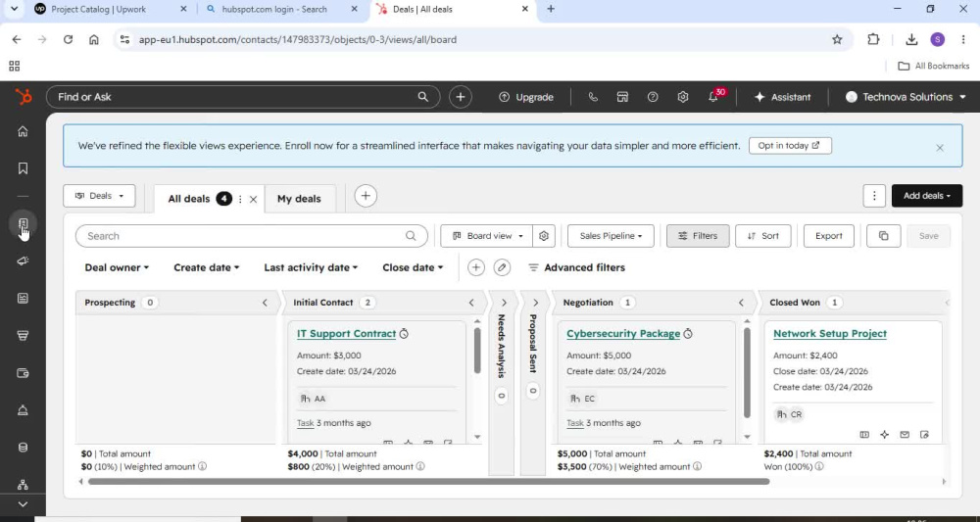Open the Help question mark icon
The width and height of the screenshot is (980, 522).
tap(653, 97)
